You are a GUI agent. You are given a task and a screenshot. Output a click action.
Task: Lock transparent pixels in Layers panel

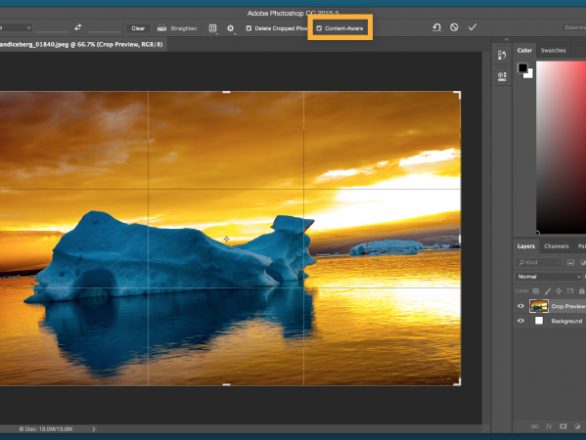pyautogui.click(x=536, y=291)
